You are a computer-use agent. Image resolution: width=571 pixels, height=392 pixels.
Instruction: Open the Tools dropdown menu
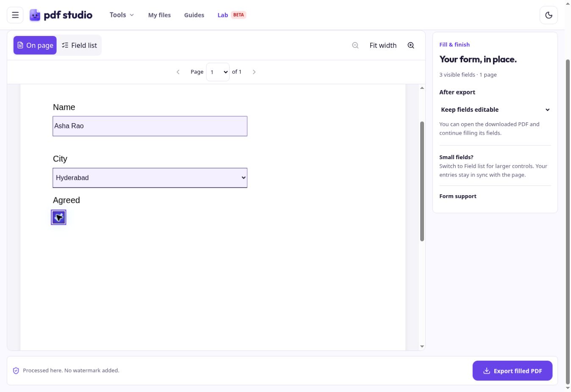pyautogui.click(x=122, y=15)
